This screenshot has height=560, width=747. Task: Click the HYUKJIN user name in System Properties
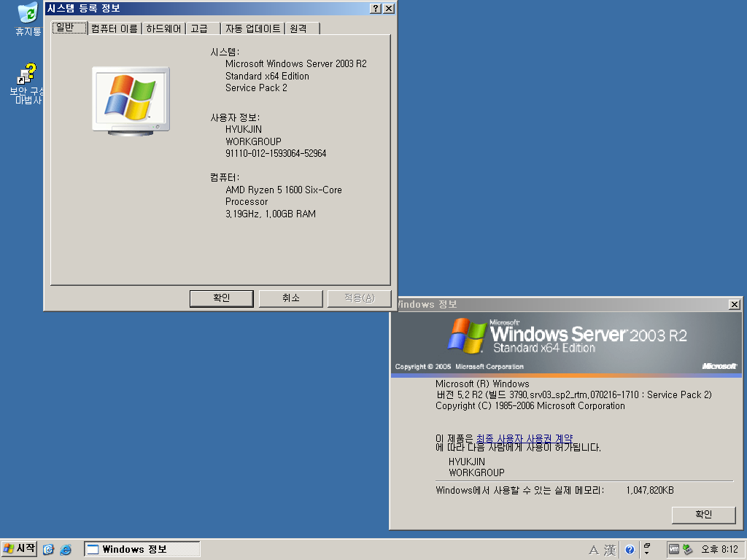coord(244,129)
